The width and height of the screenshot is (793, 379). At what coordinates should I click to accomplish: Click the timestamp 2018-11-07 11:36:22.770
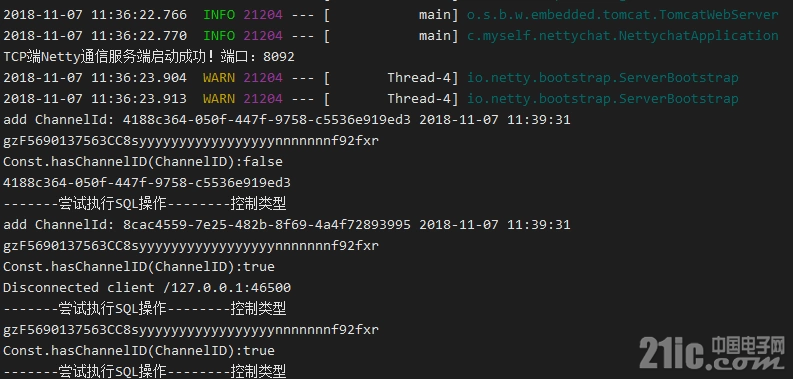tap(95, 35)
